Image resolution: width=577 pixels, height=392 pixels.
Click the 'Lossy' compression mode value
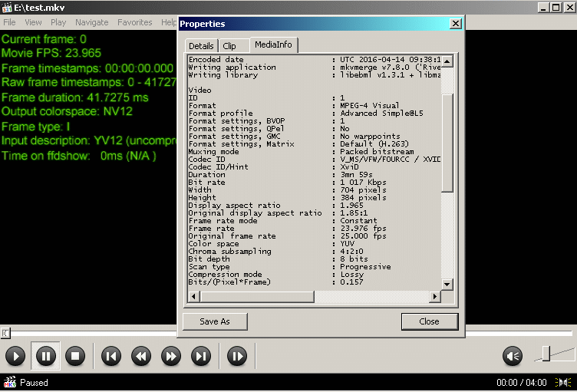coord(351,275)
